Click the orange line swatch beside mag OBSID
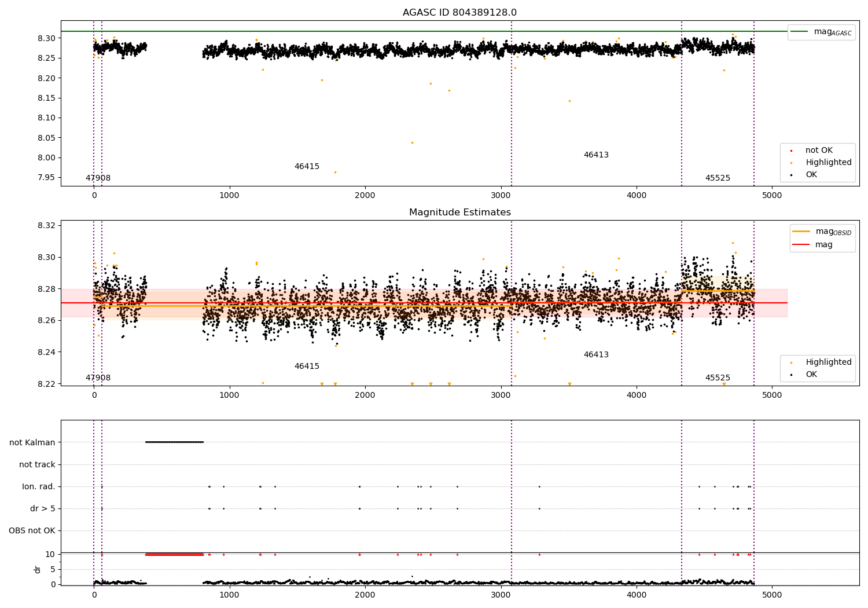Image resolution: width=868 pixels, height=608 pixels. point(801,232)
